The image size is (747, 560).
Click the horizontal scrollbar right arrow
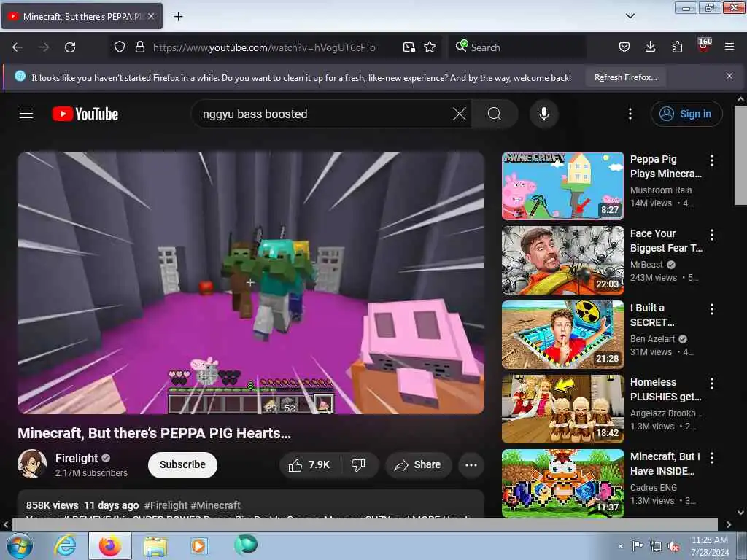729,524
